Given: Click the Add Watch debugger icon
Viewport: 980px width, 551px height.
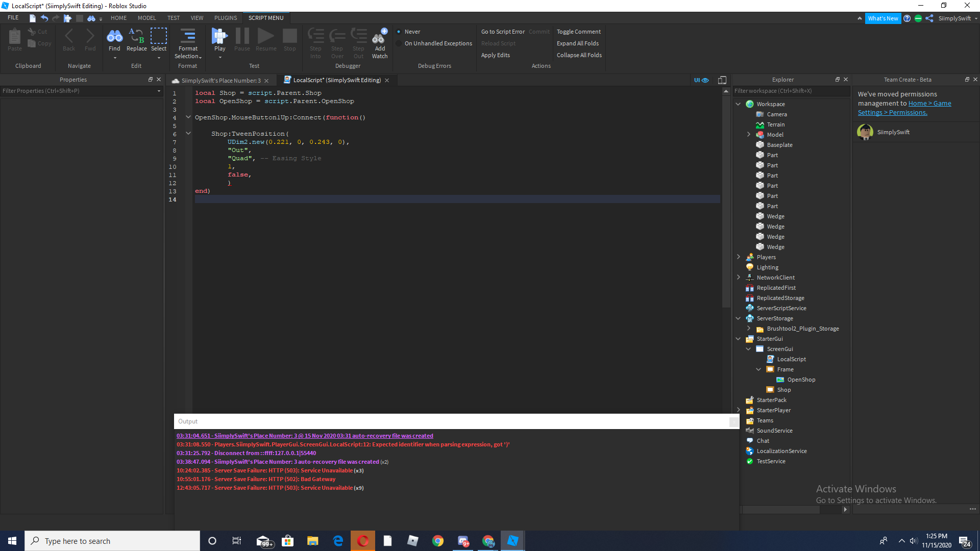Looking at the screenshot, I should pos(380,37).
